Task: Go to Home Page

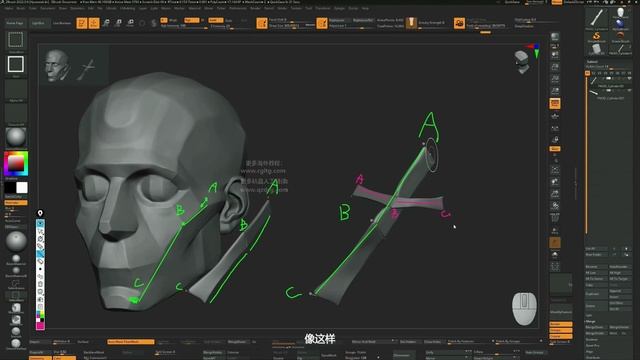Action: coord(15,23)
